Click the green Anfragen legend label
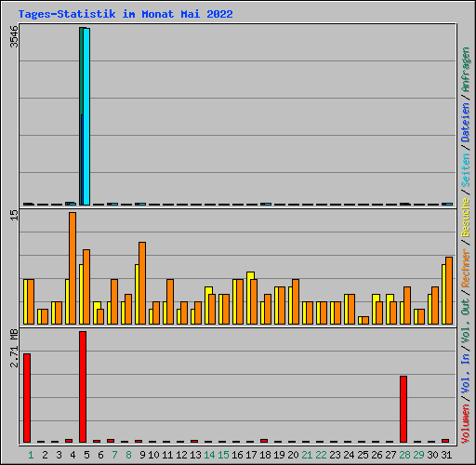The width and height of the screenshot is (476, 465). pos(466,70)
